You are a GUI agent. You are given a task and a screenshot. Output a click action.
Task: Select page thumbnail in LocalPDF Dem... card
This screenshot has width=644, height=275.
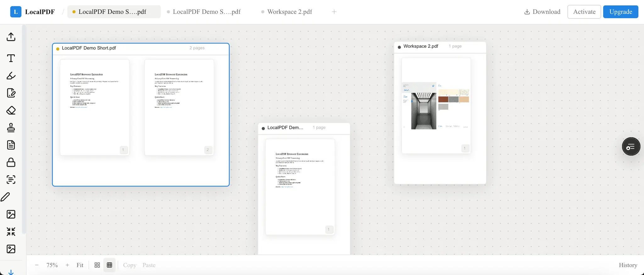[x=300, y=187]
